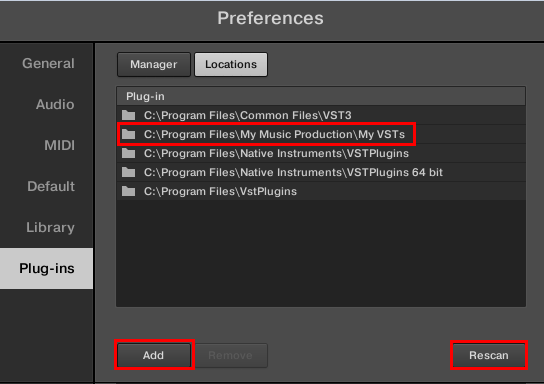544x384 pixels.
Task: Click the greyed-out Remove button
Action: coord(231,355)
